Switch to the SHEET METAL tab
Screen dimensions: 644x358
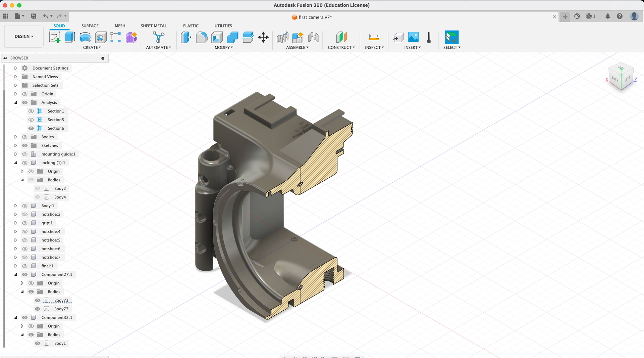(154, 26)
